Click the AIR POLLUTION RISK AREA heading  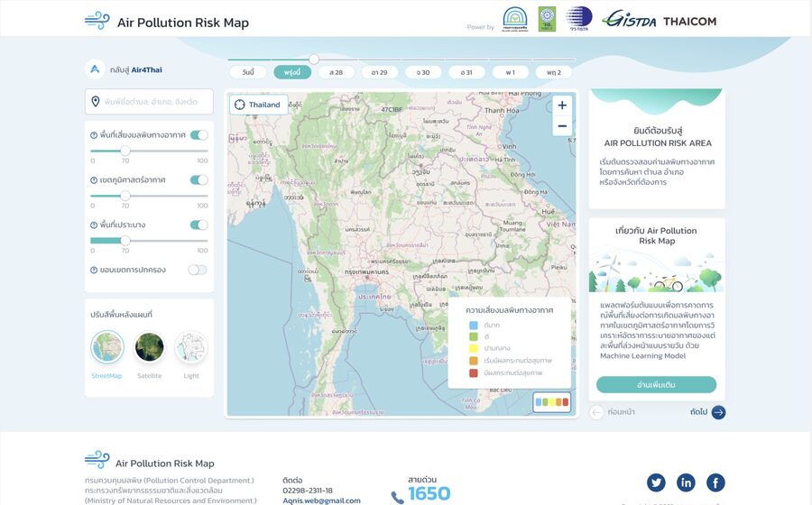tap(658, 143)
